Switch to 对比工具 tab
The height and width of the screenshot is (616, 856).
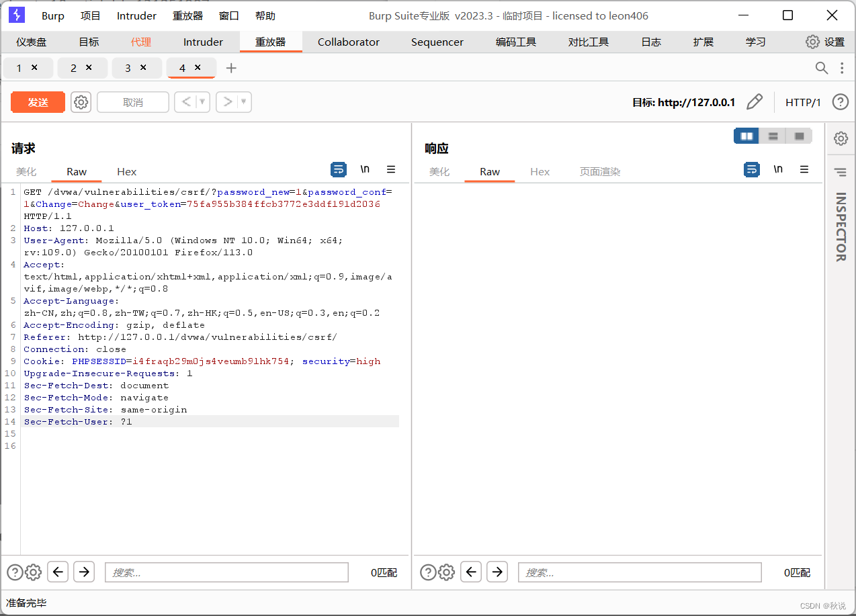pos(589,42)
